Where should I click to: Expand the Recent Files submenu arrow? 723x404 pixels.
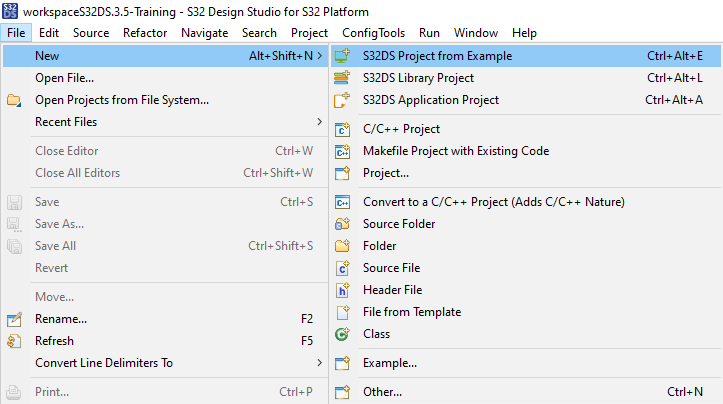tap(319, 122)
